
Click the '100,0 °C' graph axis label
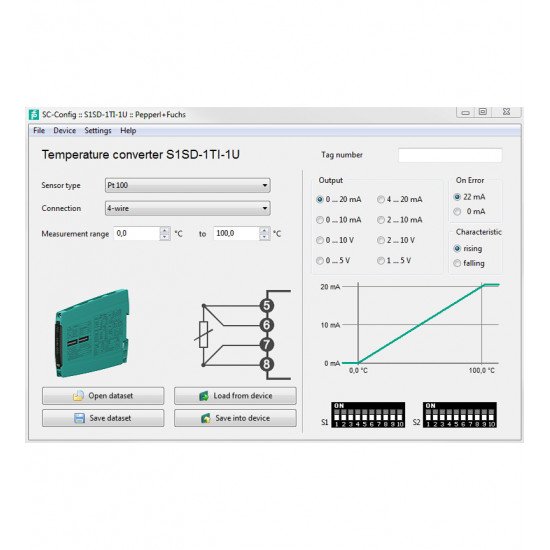pyautogui.click(x=482, y=371)
